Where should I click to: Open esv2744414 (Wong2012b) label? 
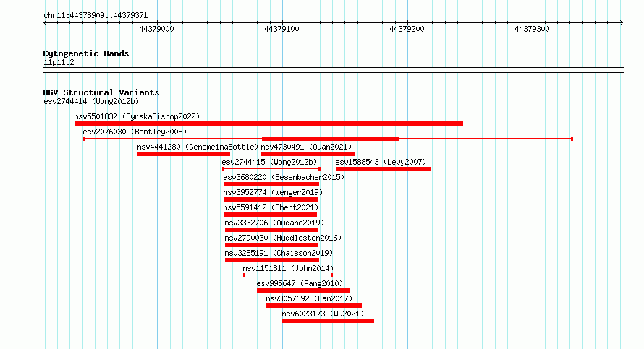91,101
